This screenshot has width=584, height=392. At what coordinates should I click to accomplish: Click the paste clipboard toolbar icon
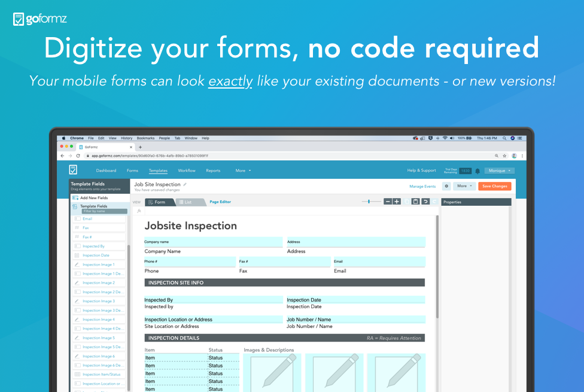click(x=415, y=202)
